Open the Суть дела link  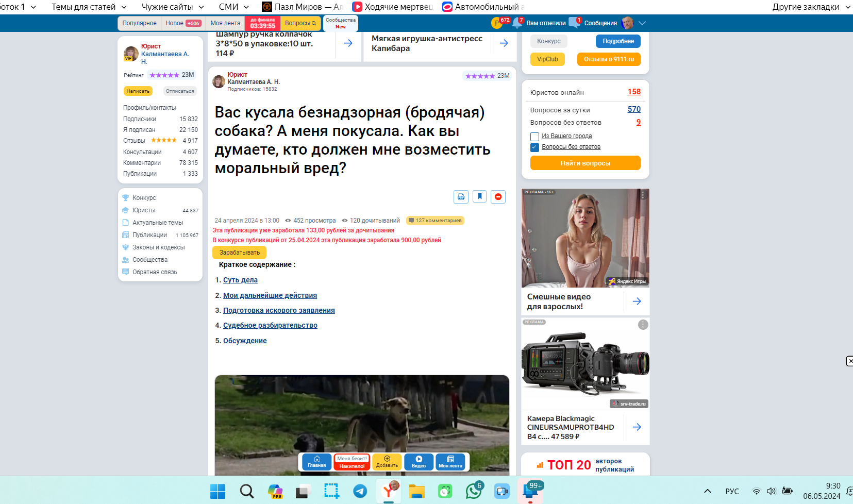240,280
